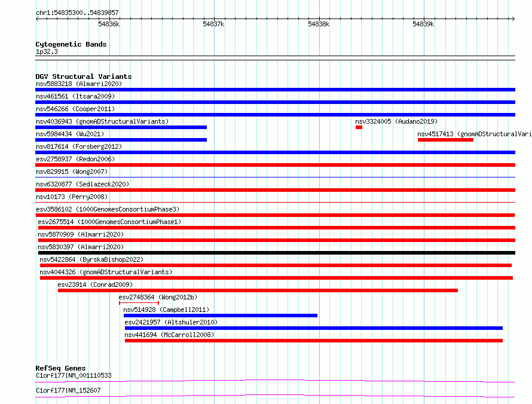Click nsv4036943 (gnomADStructuralVariants) blue bar
The height and width of the screenshot is (404, 532).
(x=121, y=127)
